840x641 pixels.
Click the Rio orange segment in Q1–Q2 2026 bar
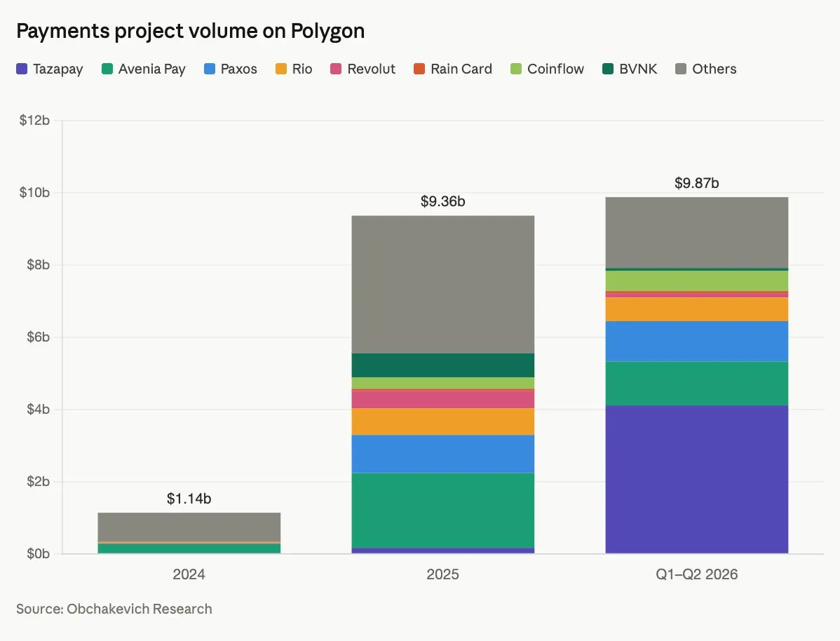pyautogui.click(x=697, y=309)
